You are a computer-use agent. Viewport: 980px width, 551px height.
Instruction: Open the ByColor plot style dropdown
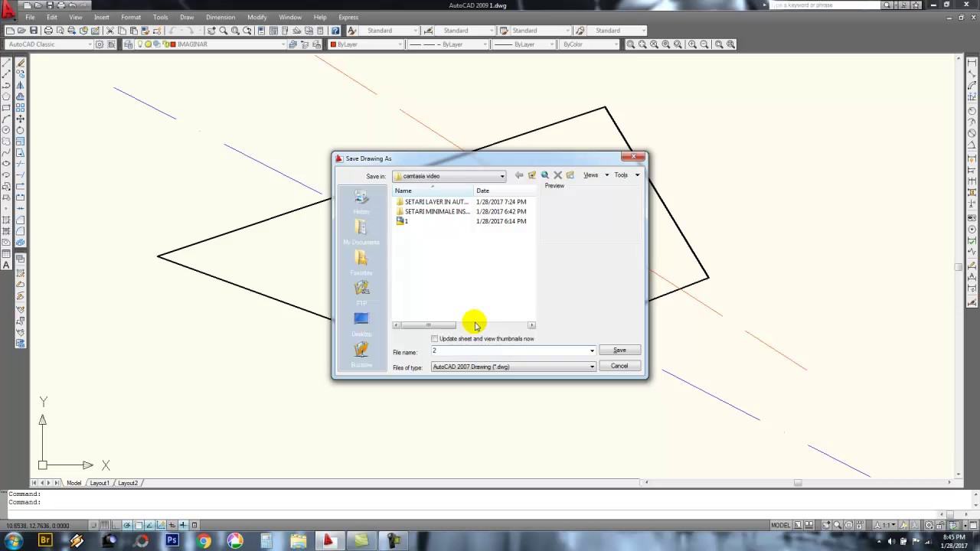[616, 44]
